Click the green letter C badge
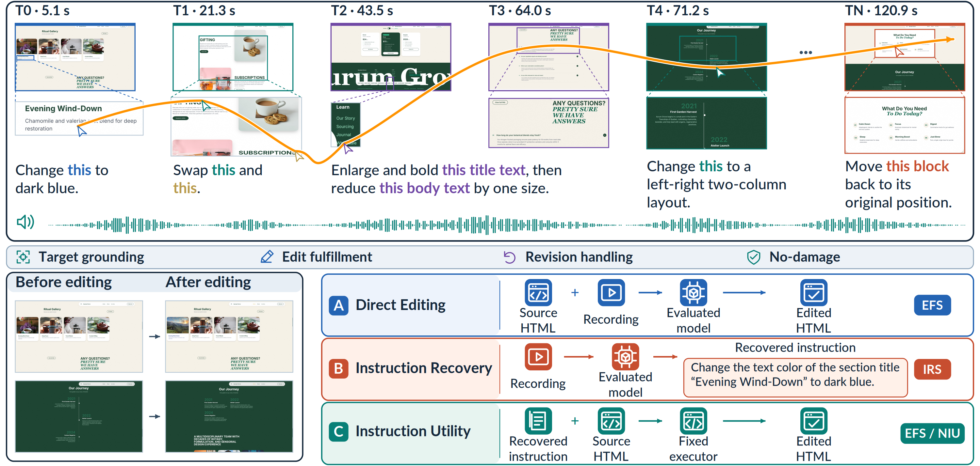The image size is (980, 466). pyautogui.click(x=338, y=432)
